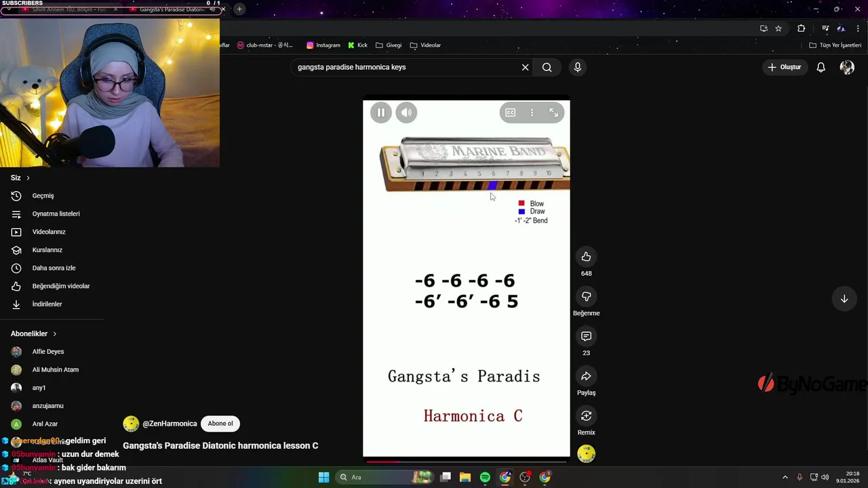This screenshot has width=868, height=488.
Task: Open a new browser tab
Action: 239,9
